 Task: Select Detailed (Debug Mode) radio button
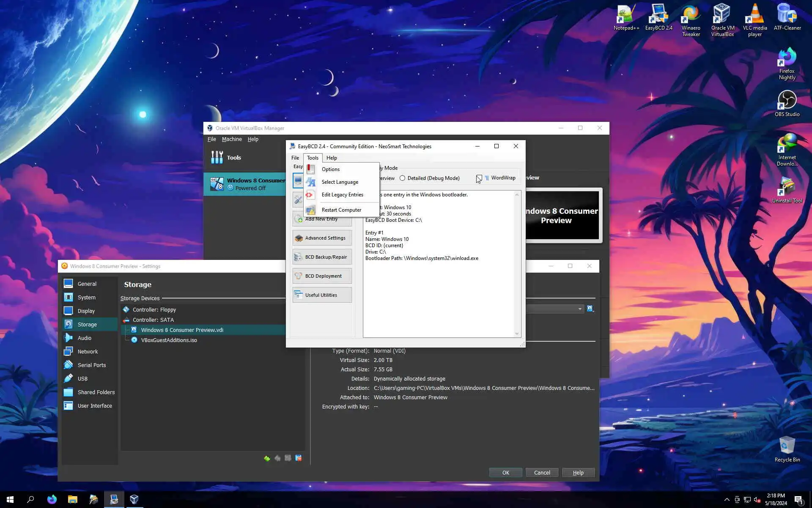point(403,178)
